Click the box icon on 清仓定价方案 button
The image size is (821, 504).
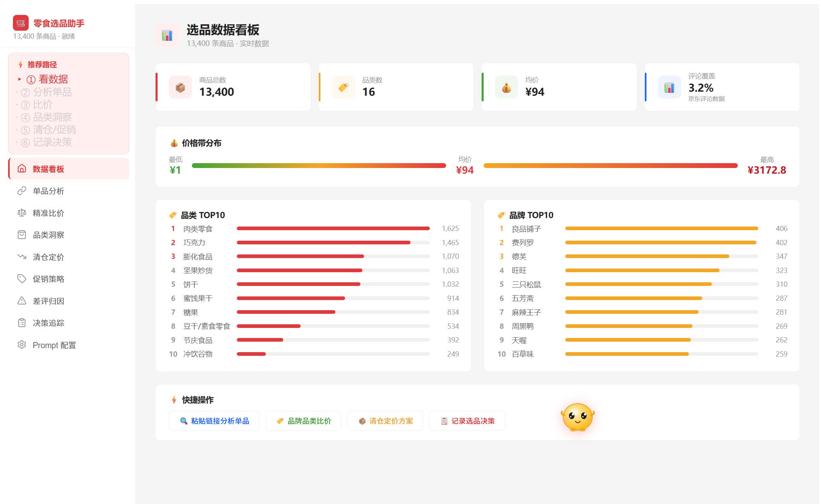[362, 421]
